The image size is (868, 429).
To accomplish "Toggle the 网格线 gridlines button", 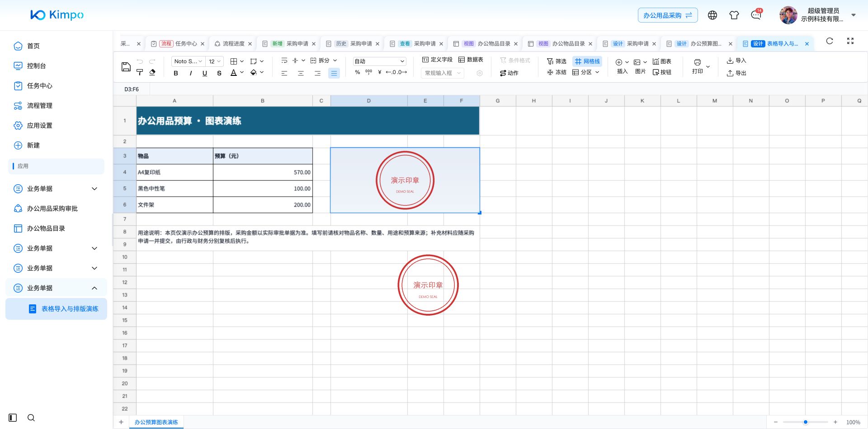I will (587, 61).
